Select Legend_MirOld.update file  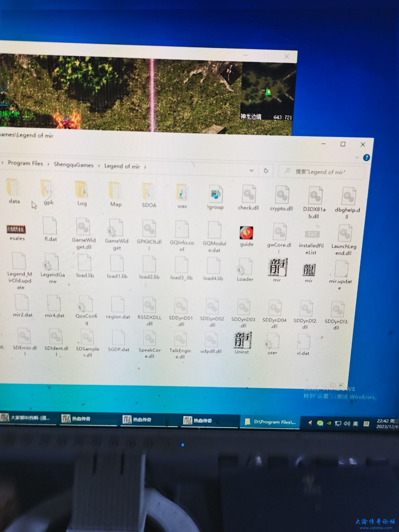[x=20, y=271]
